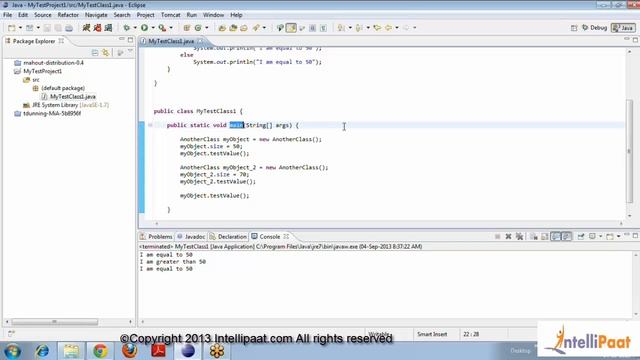Open the Window menu
The image size is (640, 360).
[x=213, y=15]
